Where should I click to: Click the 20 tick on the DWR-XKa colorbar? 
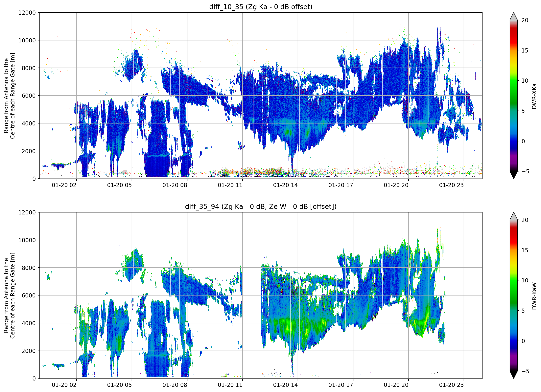click(525, 20)
